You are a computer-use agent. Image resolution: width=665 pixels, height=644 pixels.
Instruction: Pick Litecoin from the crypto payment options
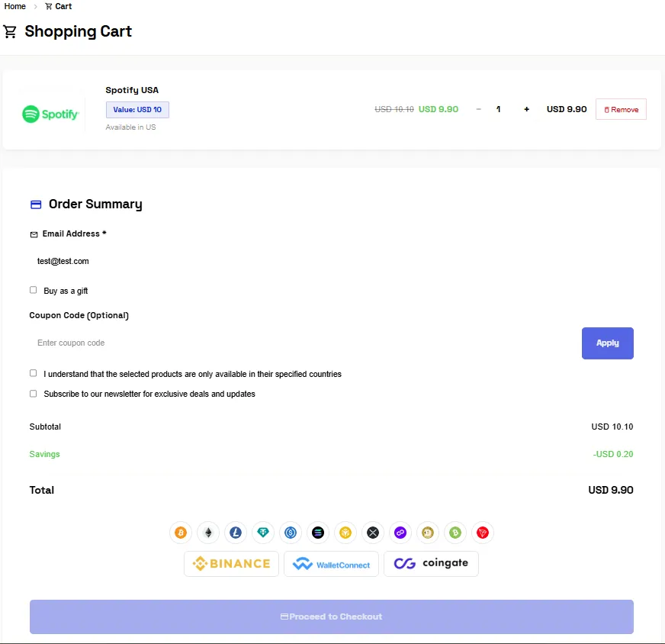click(x=236, y=533)
